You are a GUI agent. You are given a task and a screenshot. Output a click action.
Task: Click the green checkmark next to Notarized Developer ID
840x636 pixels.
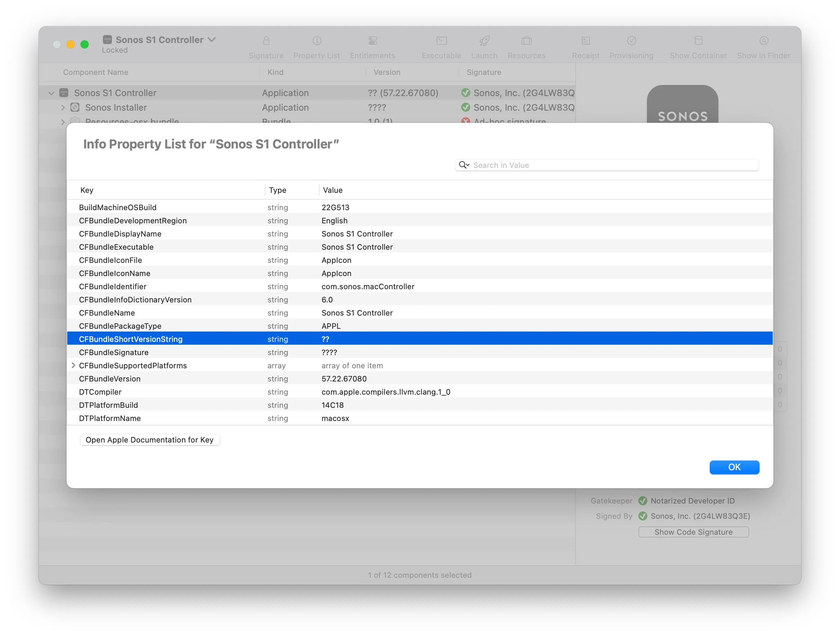coord(642,501)
